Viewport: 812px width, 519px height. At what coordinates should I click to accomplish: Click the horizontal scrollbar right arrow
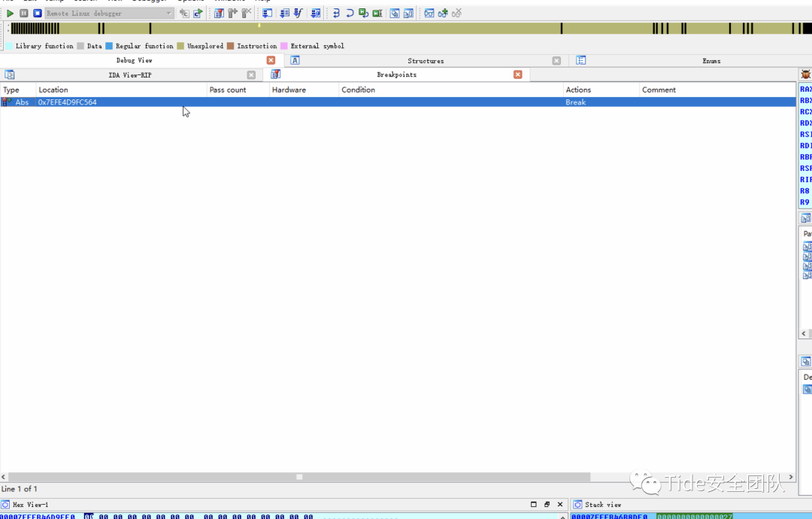[x=791, y=477]
